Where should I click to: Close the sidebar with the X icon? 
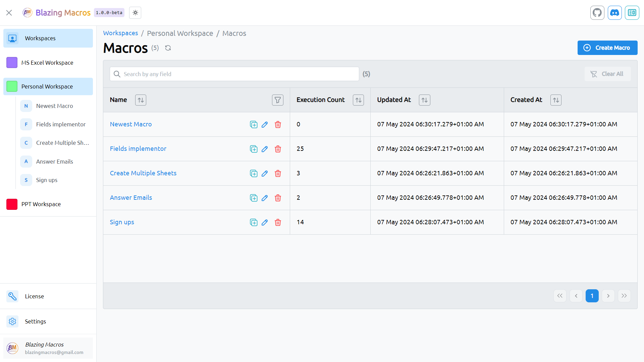click(x=9, y=13)
